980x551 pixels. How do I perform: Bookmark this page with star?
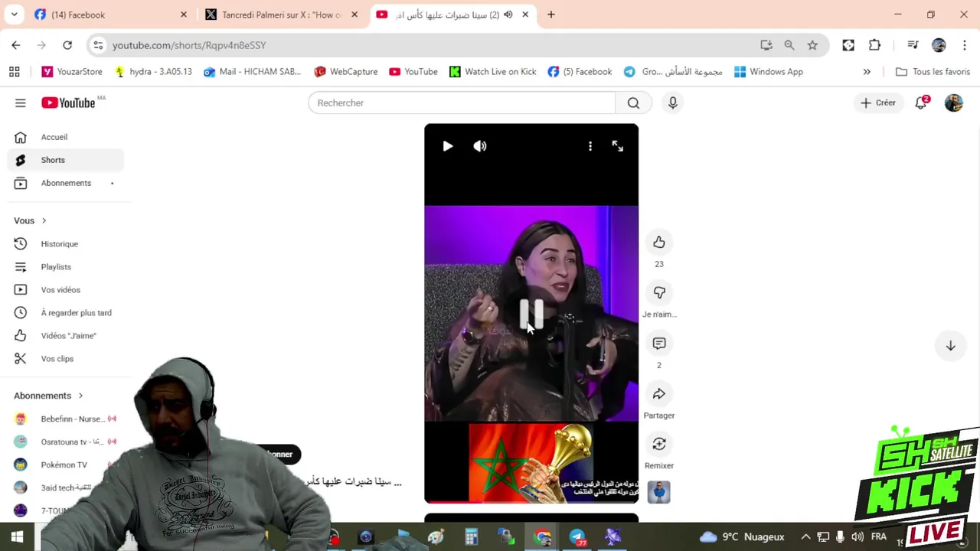point(812,45)
